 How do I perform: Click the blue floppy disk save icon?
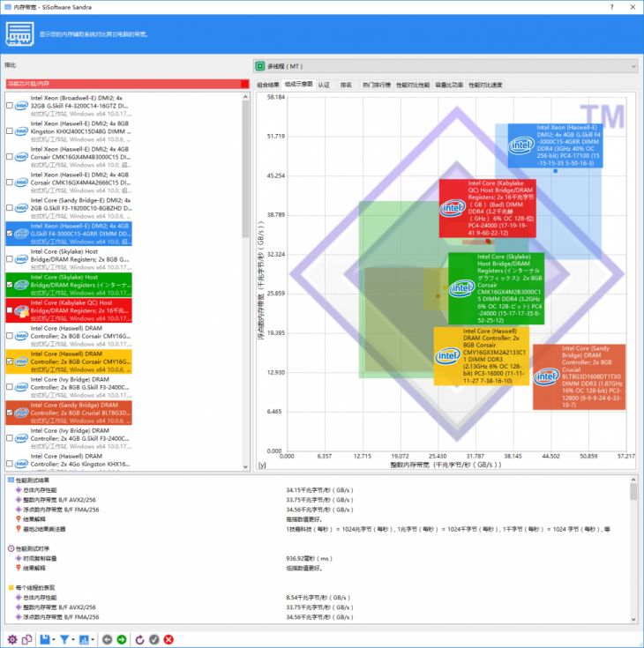(x=45, y=639)
